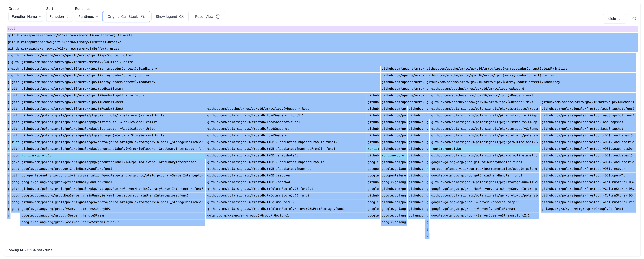The image size is (644, 259).
Task: Change chart type via the Icicle dropdown
Action: [x=614, y=18]
